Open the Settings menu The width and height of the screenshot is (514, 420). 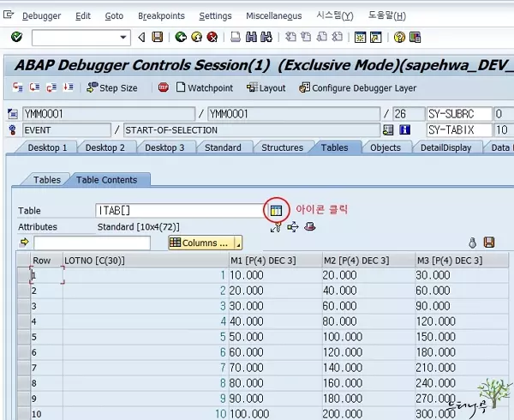(215, 15)
